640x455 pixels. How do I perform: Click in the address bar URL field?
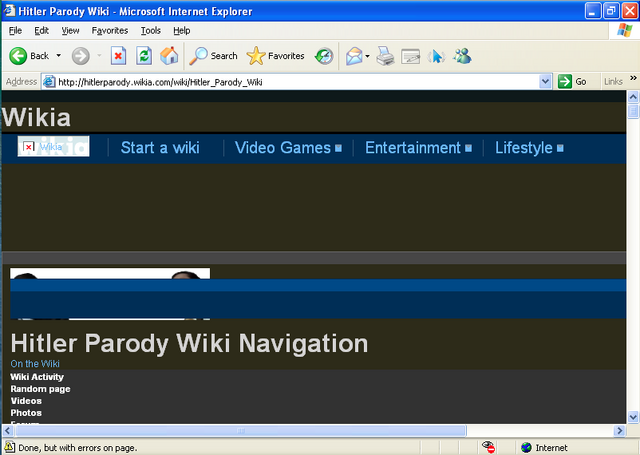pos(298,82)
